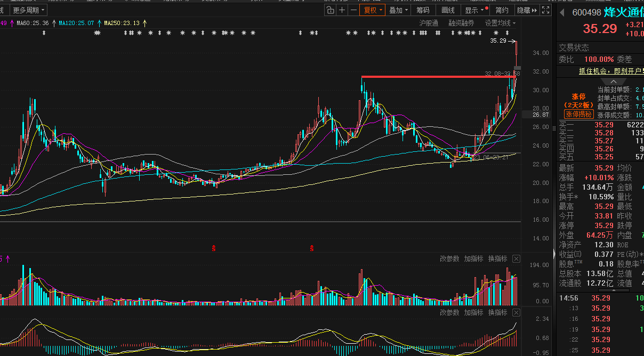Open the 抓住机会，即刻开户 link
644x356 pixels.
pyautogui.click(x=611, y=71)
